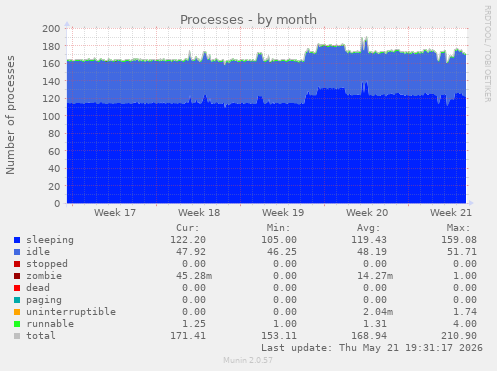Viewport: 497px width, 371px height.
Task: Click the green runnable legend swatch
Action: point(17,324)
